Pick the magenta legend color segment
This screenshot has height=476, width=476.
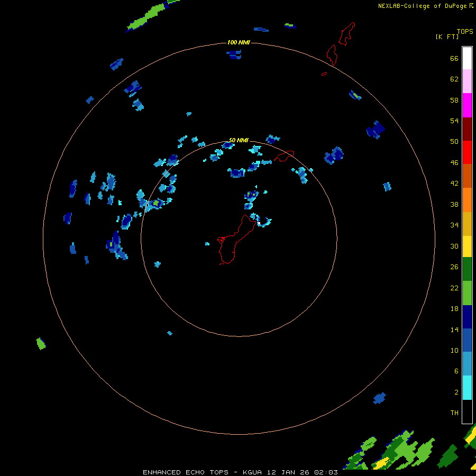467,105
